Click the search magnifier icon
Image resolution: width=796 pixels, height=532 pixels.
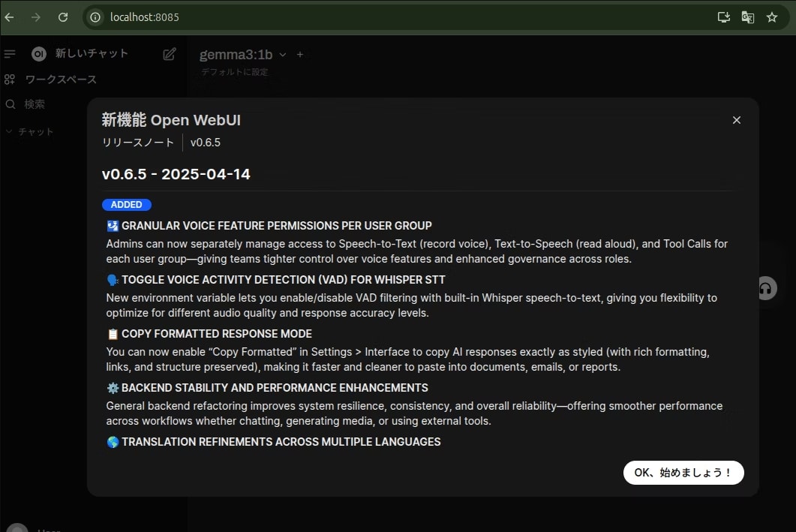[x=11, y=104]
